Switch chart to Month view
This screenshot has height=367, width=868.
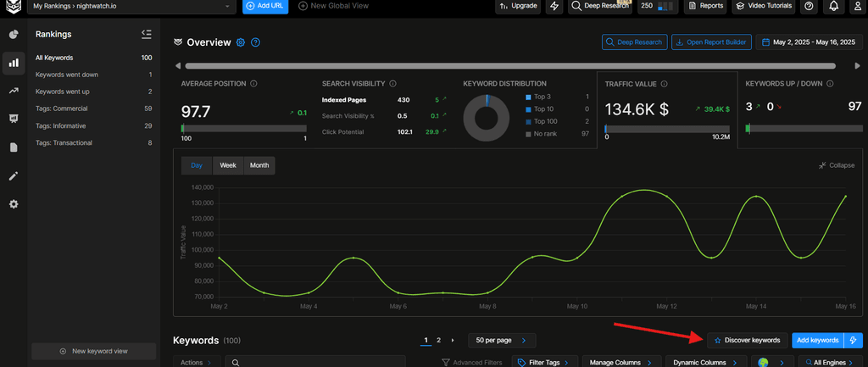pos(259,165)
